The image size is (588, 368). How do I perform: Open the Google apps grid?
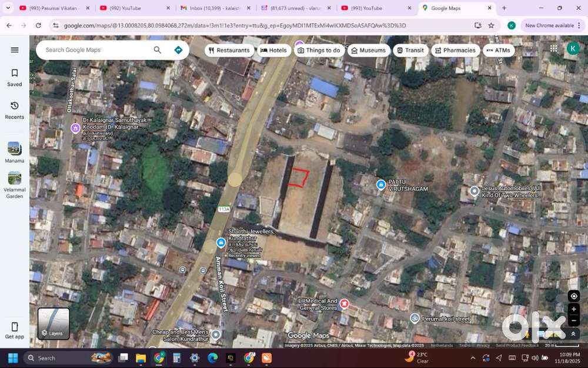(x=553, y=48)
